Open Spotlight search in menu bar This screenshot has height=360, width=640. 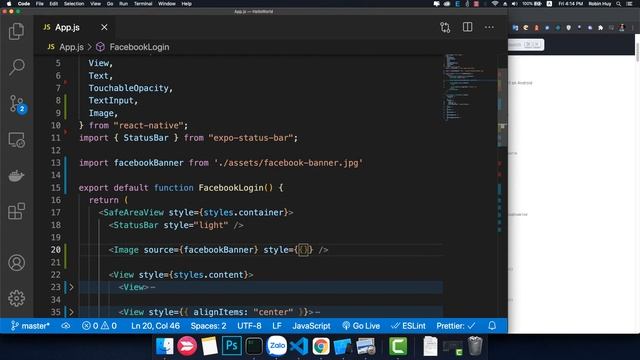click(x=618, y=4)
